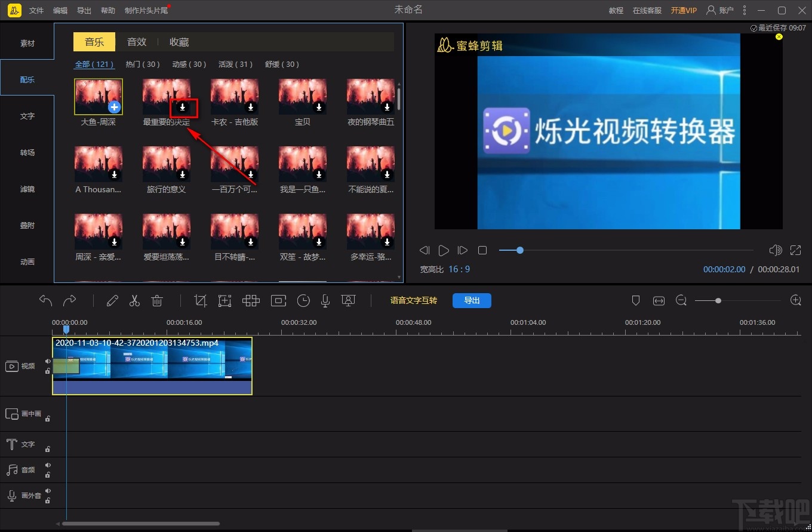Add 大鱼-周深 to the timeline with plus icon
This screenshot has height=532, width=812.
(x=115, y=107)
